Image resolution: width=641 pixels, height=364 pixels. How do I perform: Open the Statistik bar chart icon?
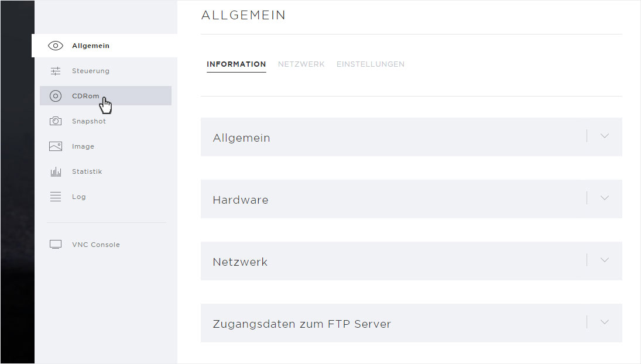(56, 171)
